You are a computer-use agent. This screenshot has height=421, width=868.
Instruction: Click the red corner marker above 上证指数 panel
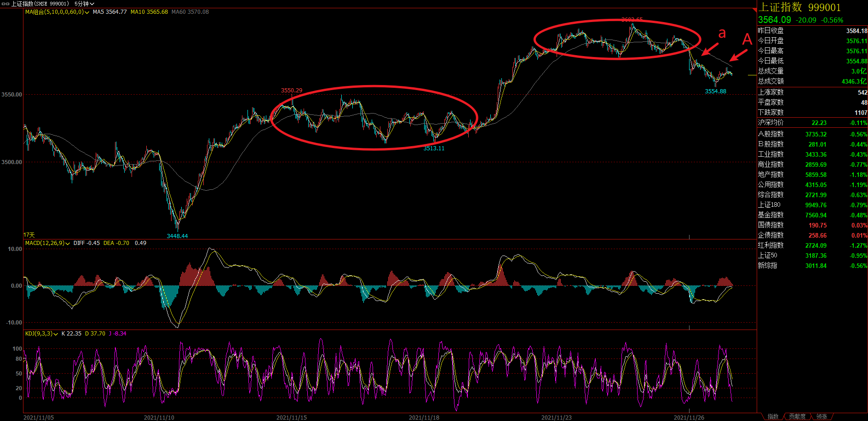tap(754, 10)
